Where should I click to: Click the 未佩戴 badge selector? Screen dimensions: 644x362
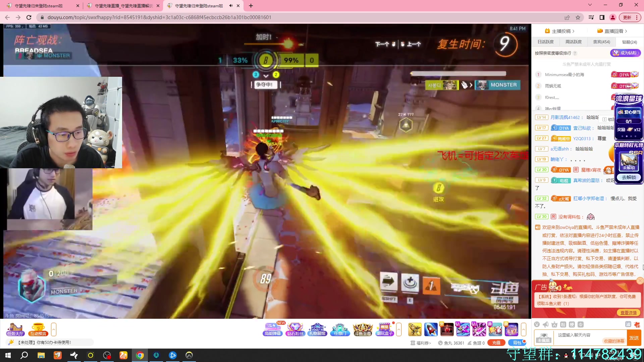coord(543,338)
